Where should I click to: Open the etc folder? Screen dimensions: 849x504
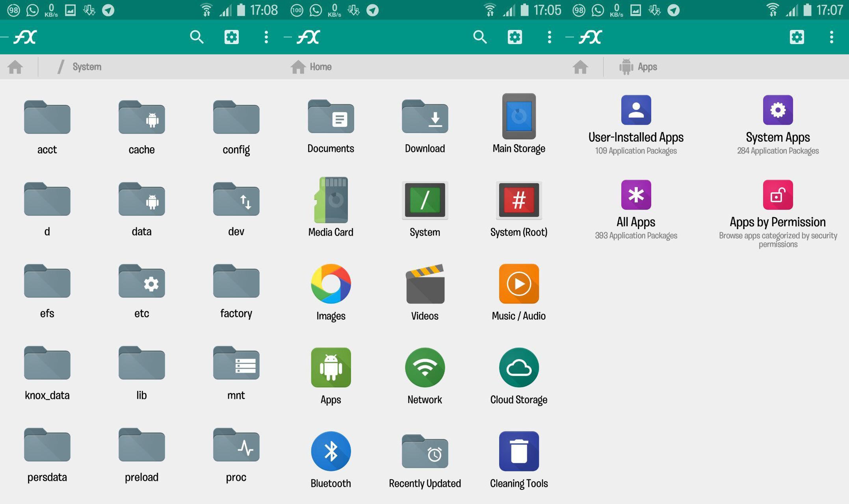click(x=141, y=281)
